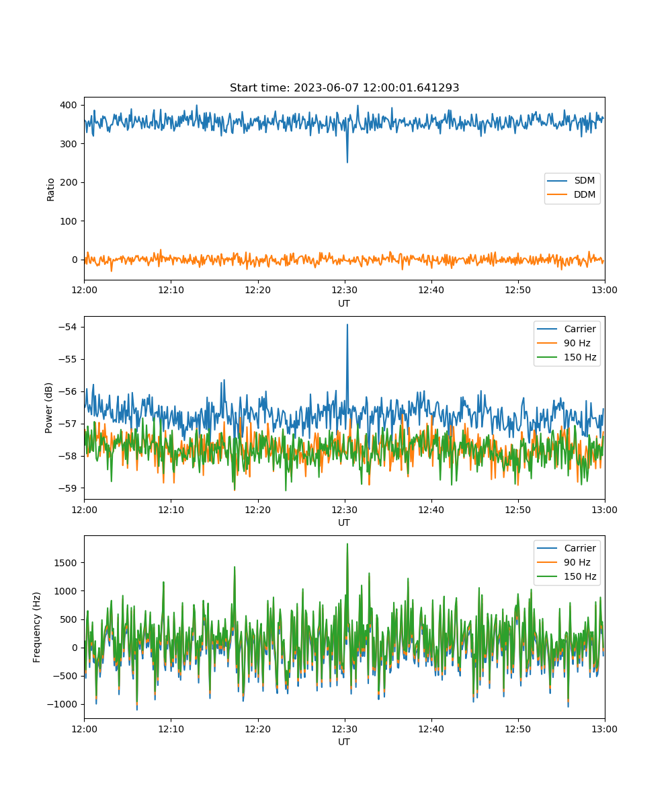Click 13:00 tick under the Power plot

(604, 509)
